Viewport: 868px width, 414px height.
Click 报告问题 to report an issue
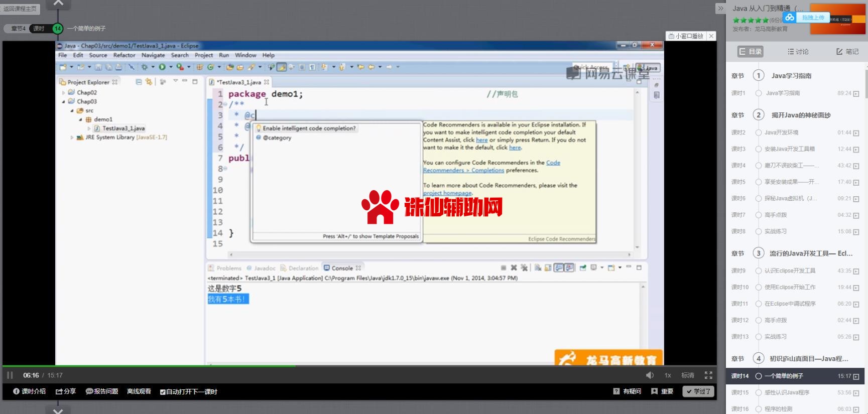coord(102,391)
